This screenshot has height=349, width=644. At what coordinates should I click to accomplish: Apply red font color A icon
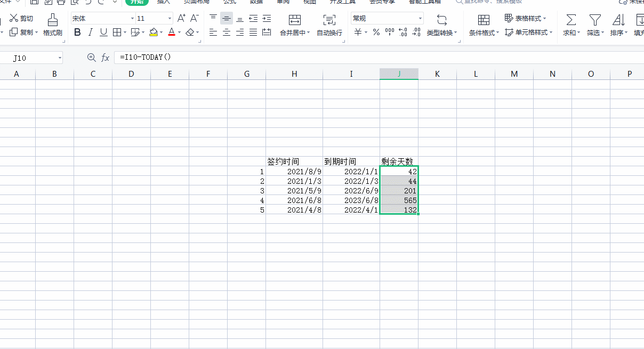tap(172, 33)
